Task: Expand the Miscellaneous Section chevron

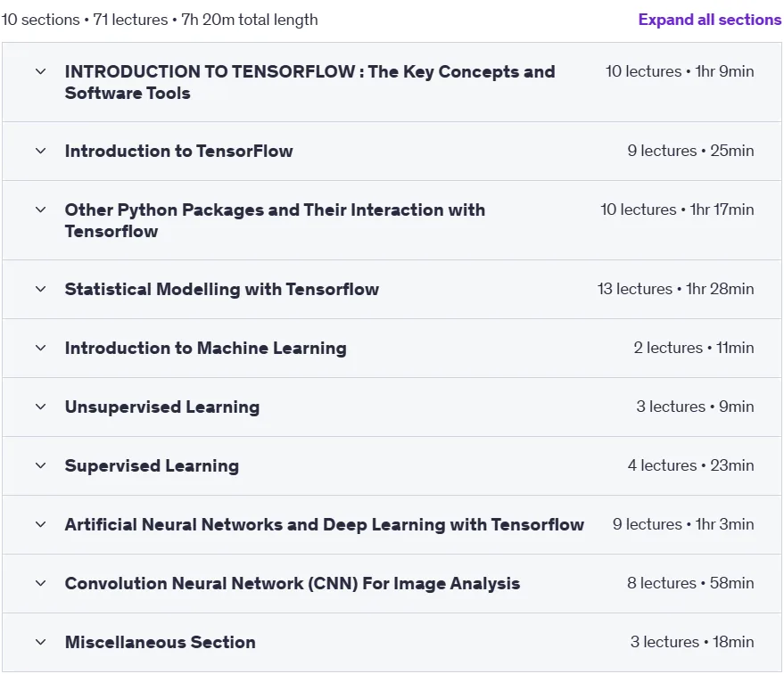Action: [x=40, y=643]
